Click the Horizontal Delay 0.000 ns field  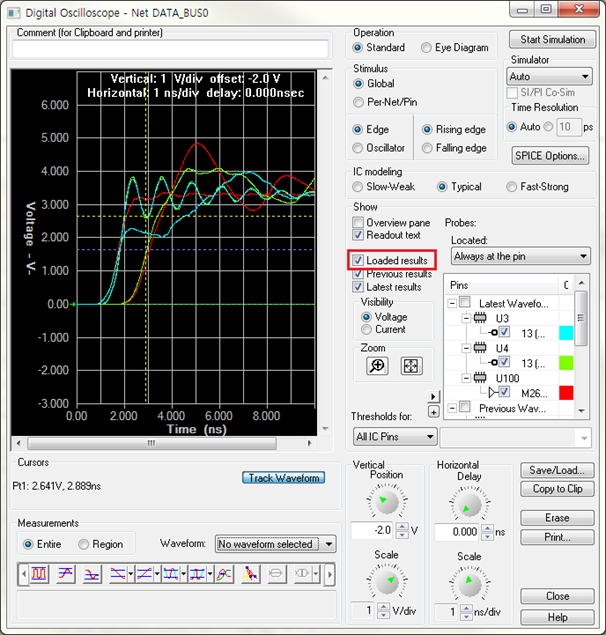click(x=458, y=532)
